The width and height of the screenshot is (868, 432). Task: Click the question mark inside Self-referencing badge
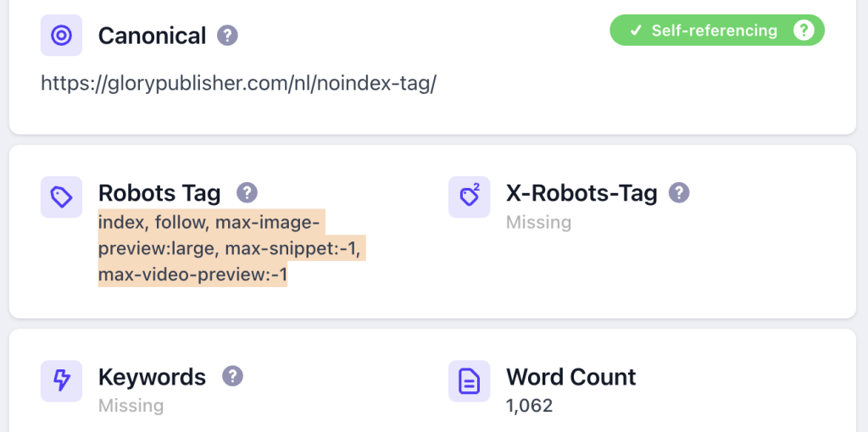click(x=804, y=30)
